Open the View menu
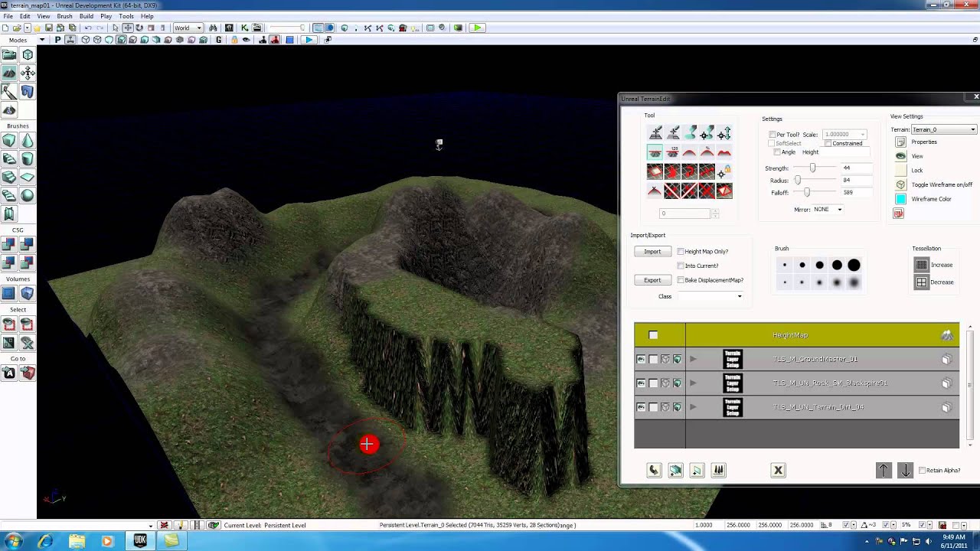 click(44, 16)
